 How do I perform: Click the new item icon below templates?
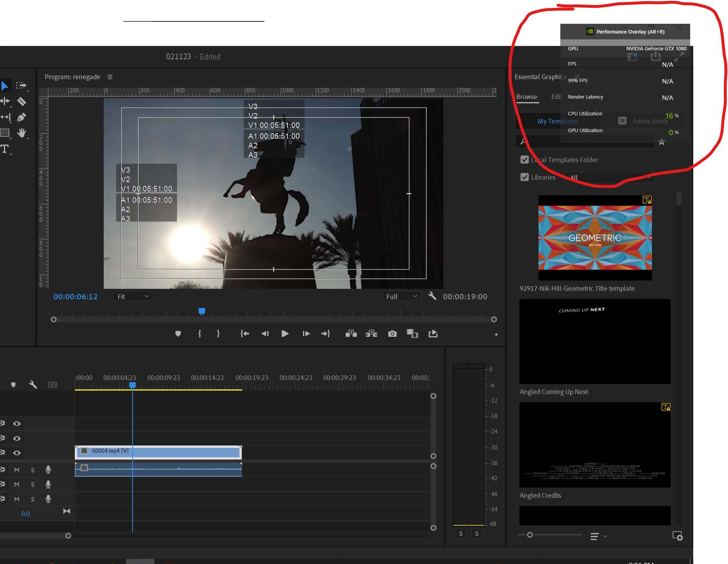click(678, 536)
